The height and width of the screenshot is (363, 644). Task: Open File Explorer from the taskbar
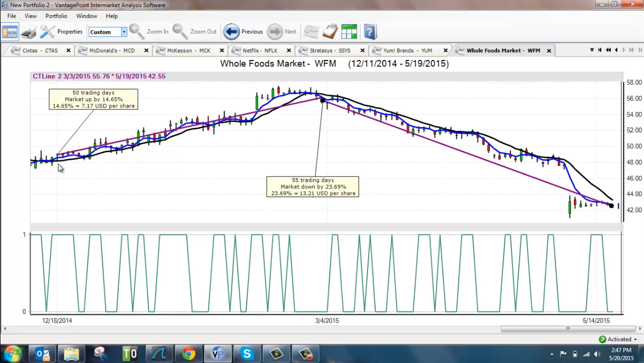[x=71, y=354]
